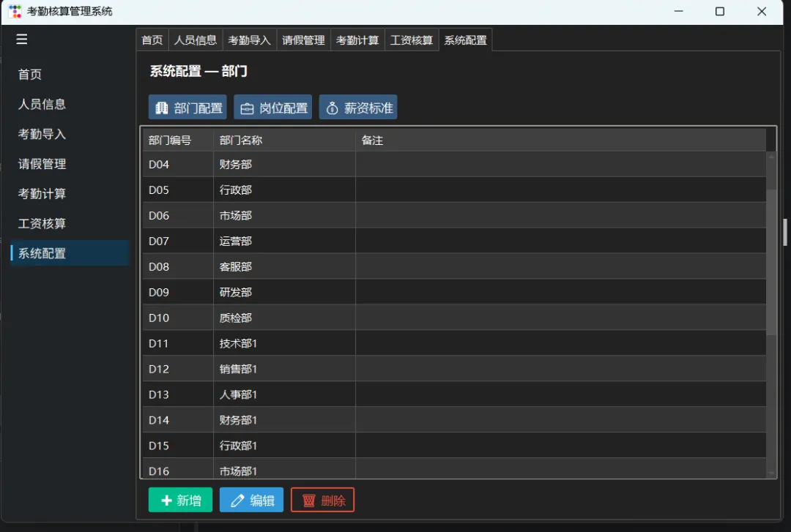Click the pencil icon on 编辑 button
The height and width of the screenshot is (532, 791).
click(237, 501)
